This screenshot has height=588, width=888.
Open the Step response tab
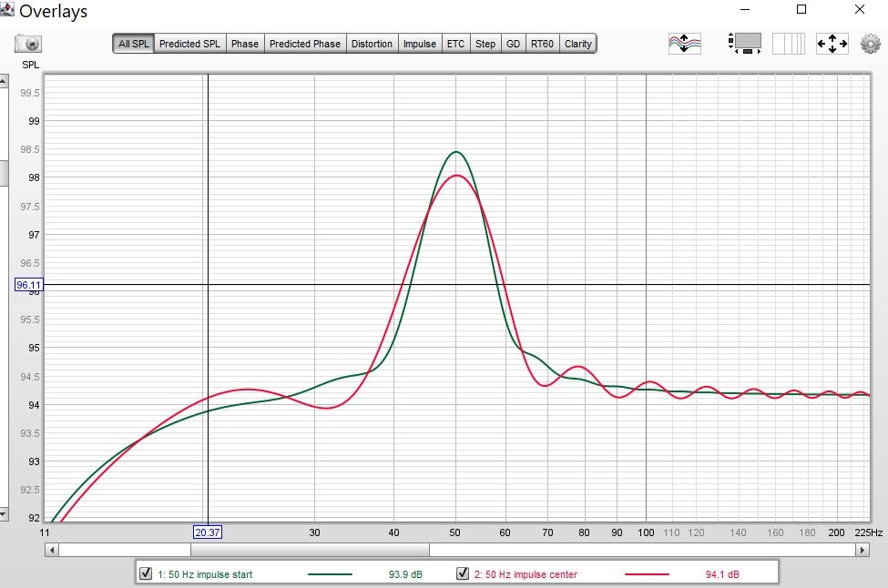click(x=485, y=44)
